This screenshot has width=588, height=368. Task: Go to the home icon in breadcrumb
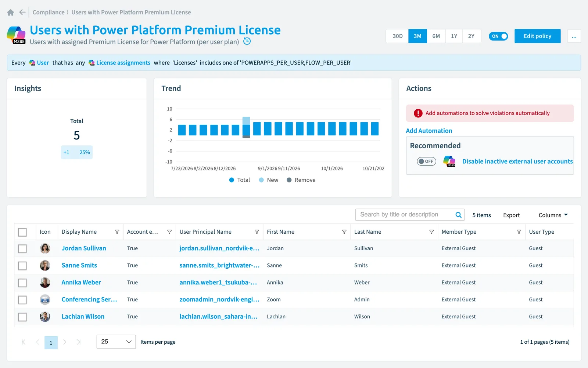[11, 13]
